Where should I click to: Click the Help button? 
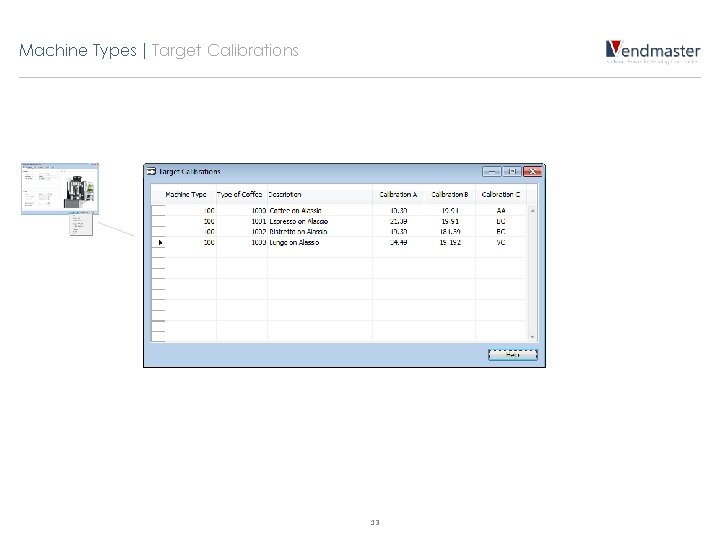(x=512, y=354)
